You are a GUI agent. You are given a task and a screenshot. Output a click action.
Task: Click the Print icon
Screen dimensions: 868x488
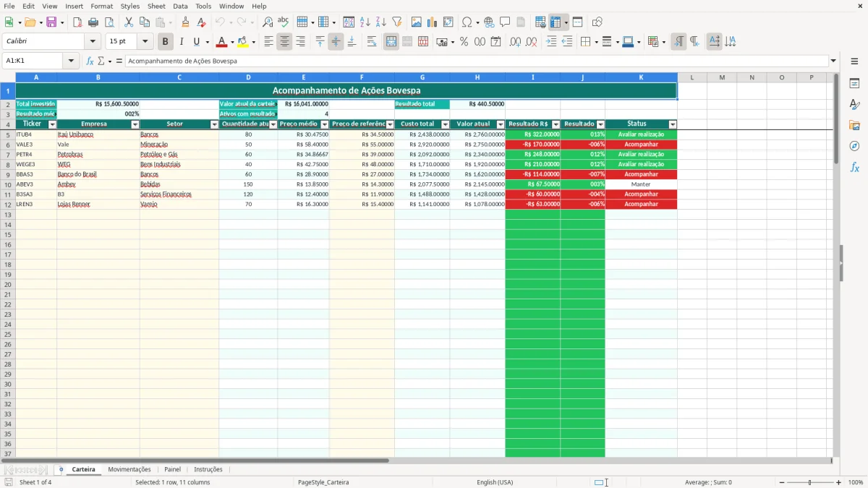[x=93, y=22]
